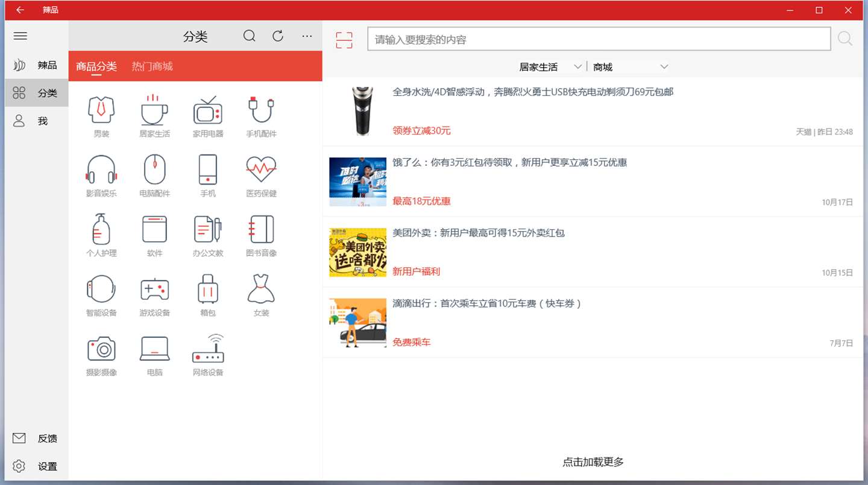
Task: Open the 饿了么 3元红包 deal title
Action: tap(510, 163)
